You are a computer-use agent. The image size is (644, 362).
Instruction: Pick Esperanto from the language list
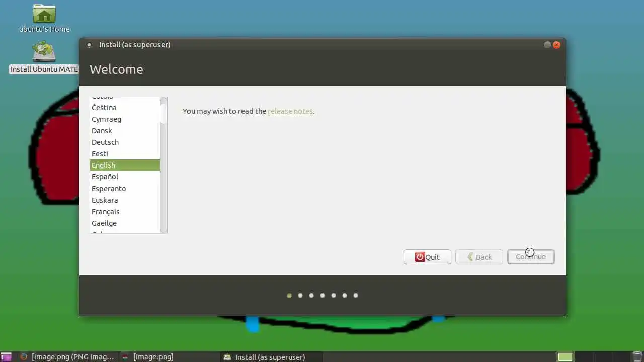125,189
